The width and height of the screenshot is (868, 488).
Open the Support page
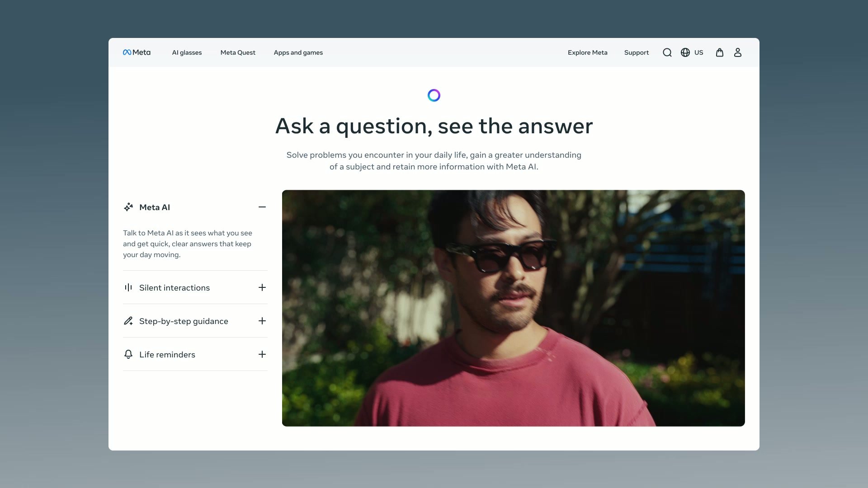(636, 52)
